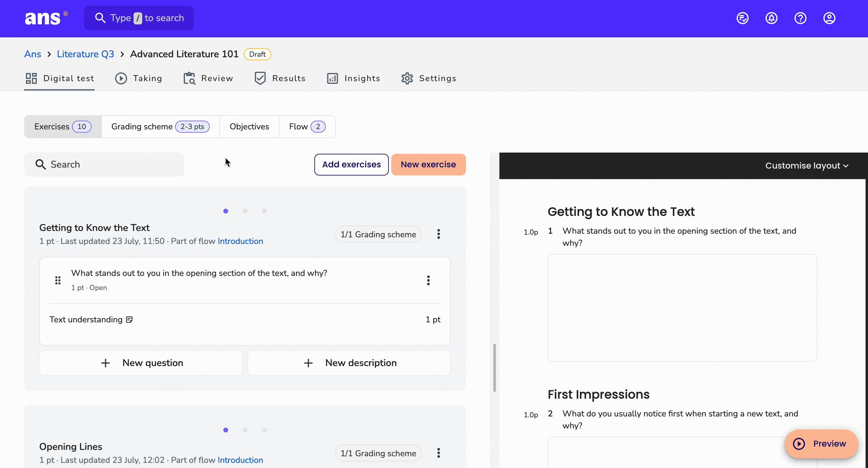Open the Literature Q3 breadcrumb link
This screenshot has width=868, height=468.
click(x=85, y=54)
